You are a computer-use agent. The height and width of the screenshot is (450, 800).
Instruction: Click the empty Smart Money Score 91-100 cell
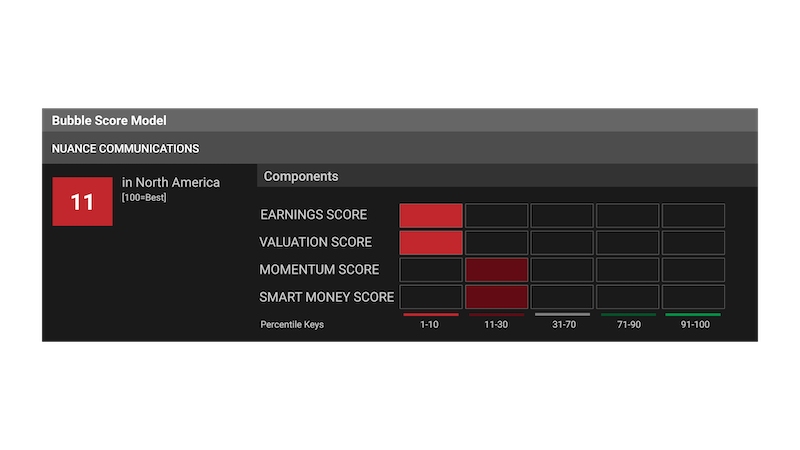693,297
